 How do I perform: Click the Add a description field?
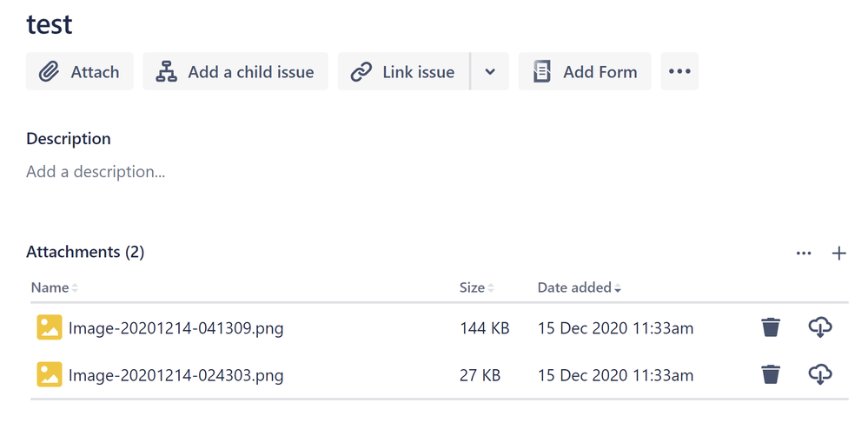[x=96, y=172]
